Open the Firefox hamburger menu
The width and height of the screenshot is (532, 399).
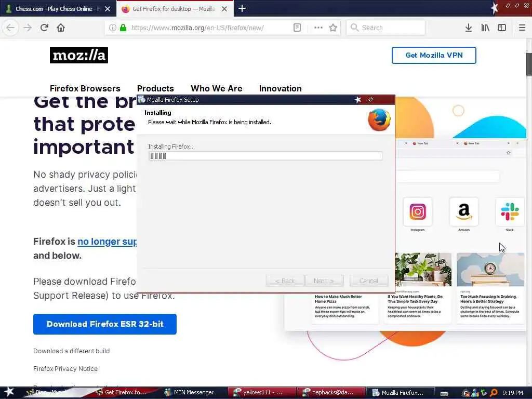522,28
